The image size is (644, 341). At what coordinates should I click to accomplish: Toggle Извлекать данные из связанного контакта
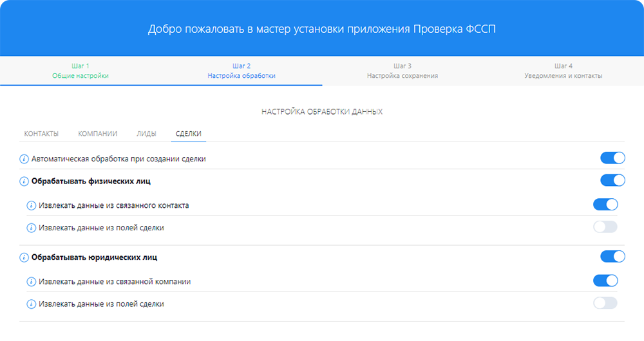[x=605, y=205]
